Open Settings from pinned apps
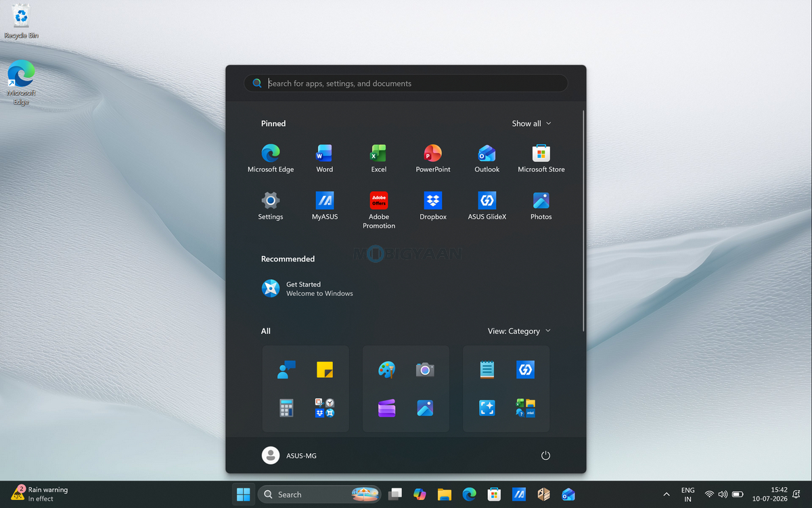Viewport: 812px width, 508px height. point(271,206)
